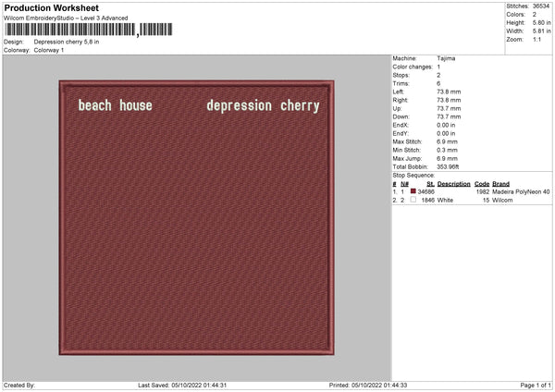Click the Max Stitch value 6.9 mm
Screen dimensions: 555x392
(447, 141)
